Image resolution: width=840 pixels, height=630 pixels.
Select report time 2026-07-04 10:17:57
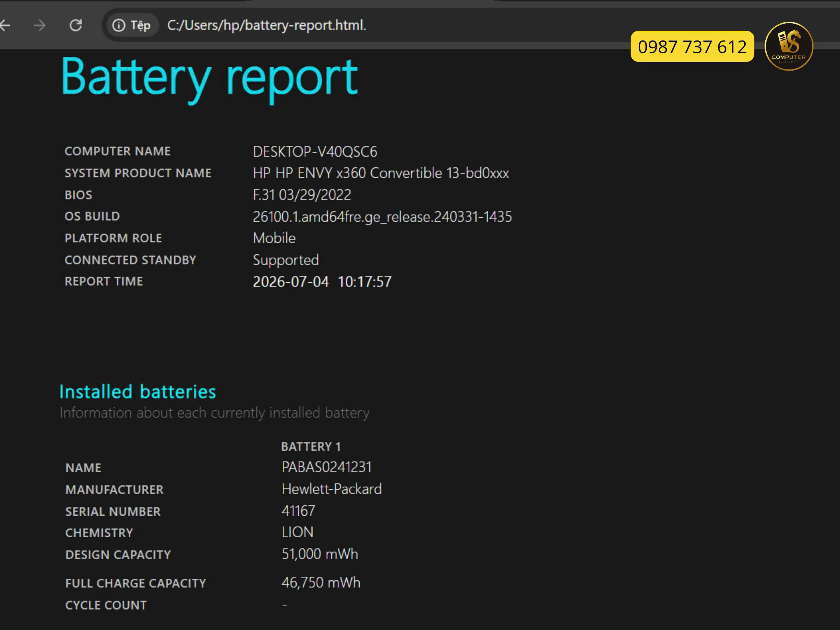coord(322,282)
